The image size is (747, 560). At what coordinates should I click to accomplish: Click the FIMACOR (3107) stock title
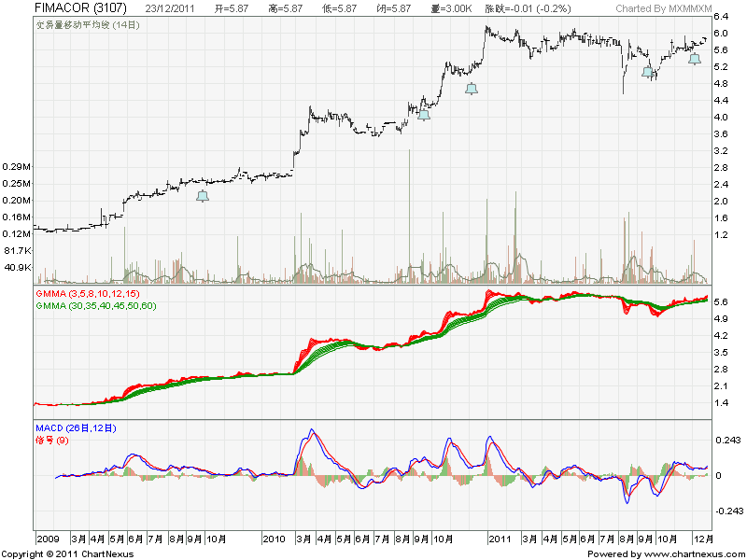pyautogui.click(x=73, y=8)
